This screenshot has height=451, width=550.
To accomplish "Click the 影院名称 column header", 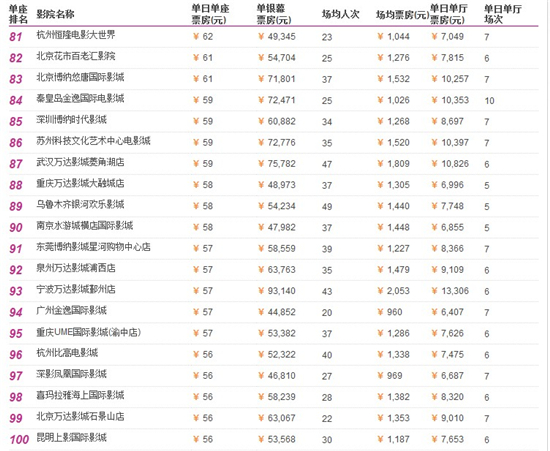I will [x=55, y=14].
